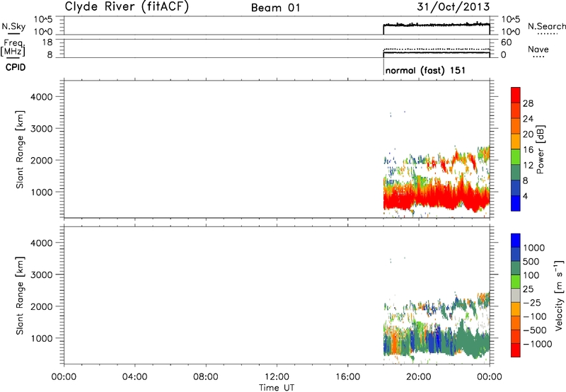Click the 'Time UT' axis label
This screenshot has height=392, width=566.
[277, 388]
